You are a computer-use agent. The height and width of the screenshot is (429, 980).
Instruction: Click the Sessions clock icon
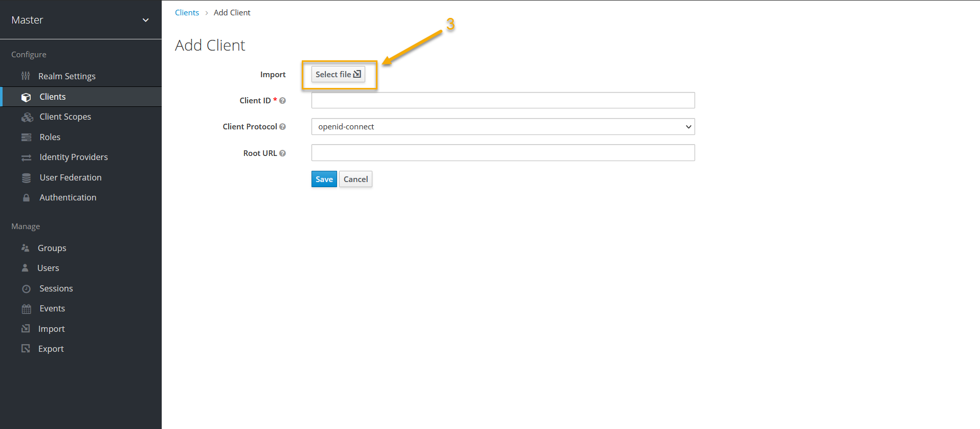26,289
